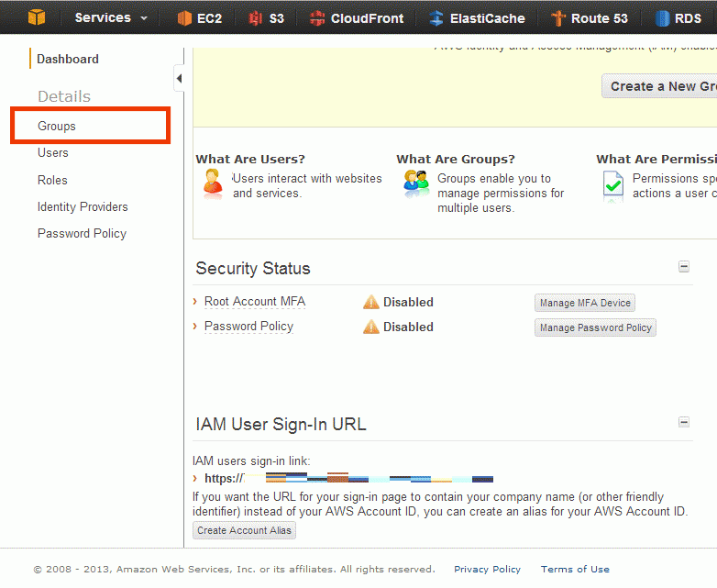Open Password Policy in the sidebar
Image resolution: width=717 pixels, height=588 pixels.
click(x=82, y=233)
